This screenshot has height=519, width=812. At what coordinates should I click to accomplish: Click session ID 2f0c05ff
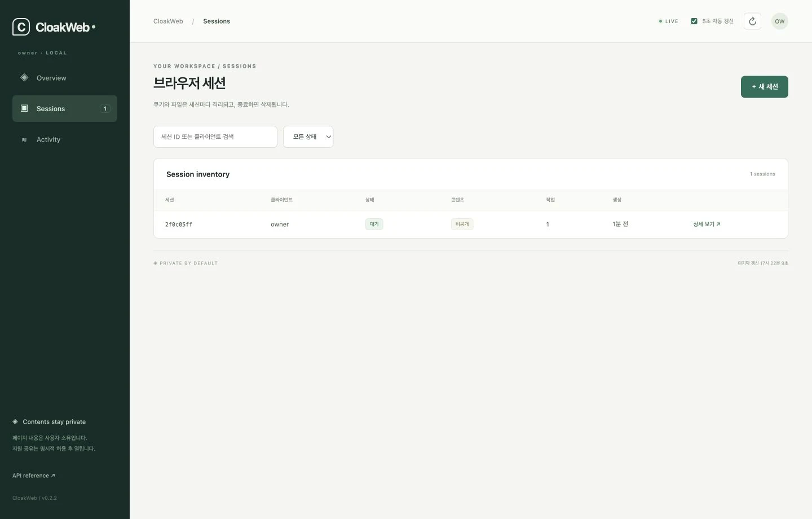pos(179,225)
